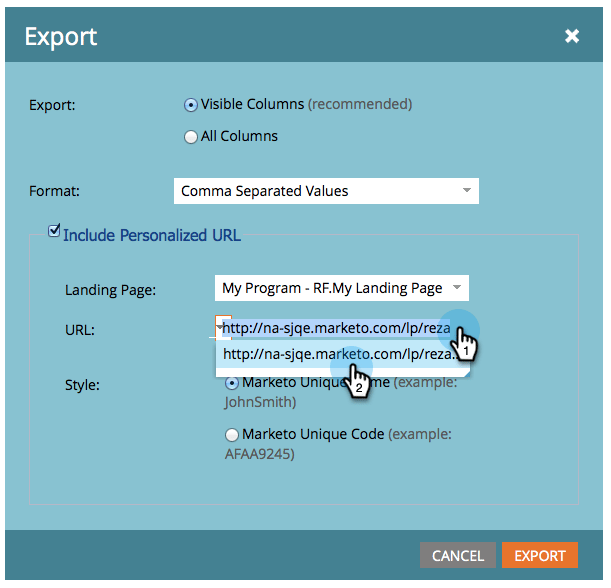Viewport: 611px width, 588px height.
Task: Click the AFAA9245) example text
Action: coord(260,454)
